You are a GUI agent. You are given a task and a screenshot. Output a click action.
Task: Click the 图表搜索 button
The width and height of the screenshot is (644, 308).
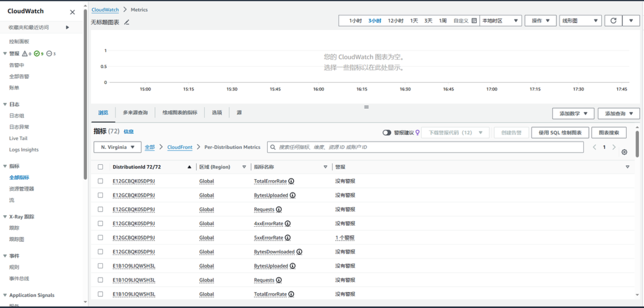(609, 132)
